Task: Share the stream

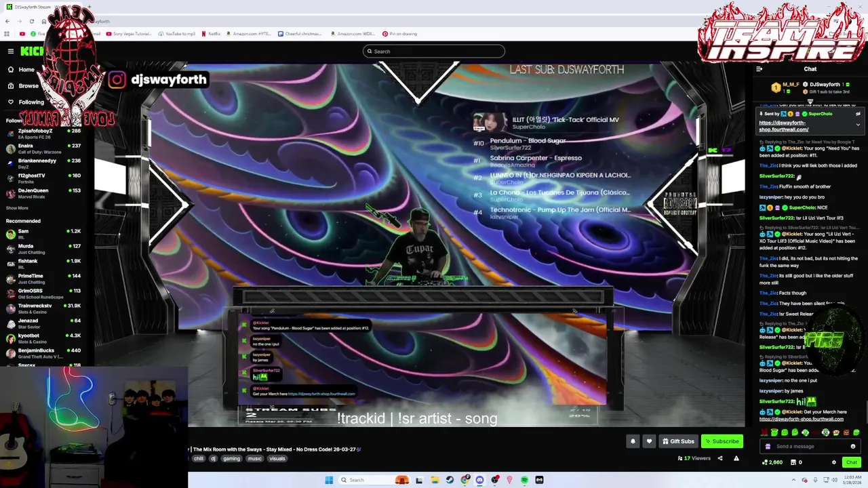Action: pyautogui.click(x=720, y=458)
